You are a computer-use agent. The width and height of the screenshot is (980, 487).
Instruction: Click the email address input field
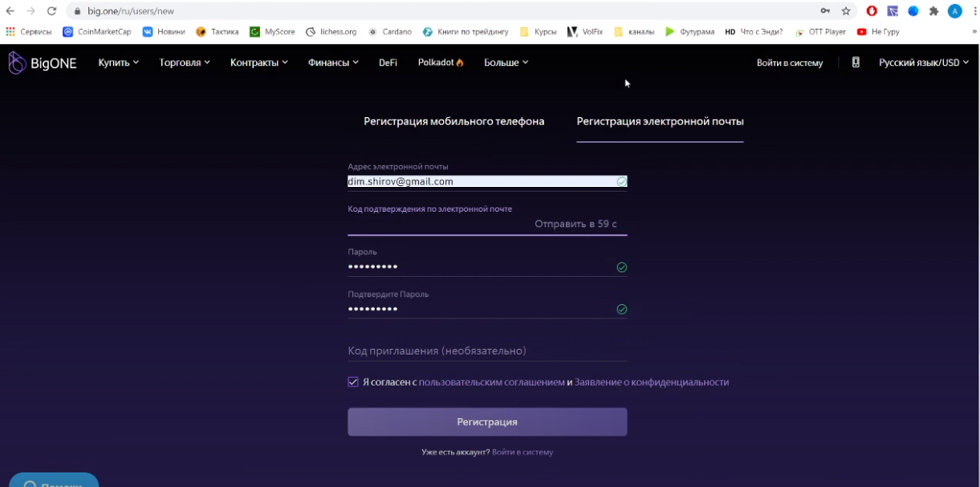(x=487, y=181)
